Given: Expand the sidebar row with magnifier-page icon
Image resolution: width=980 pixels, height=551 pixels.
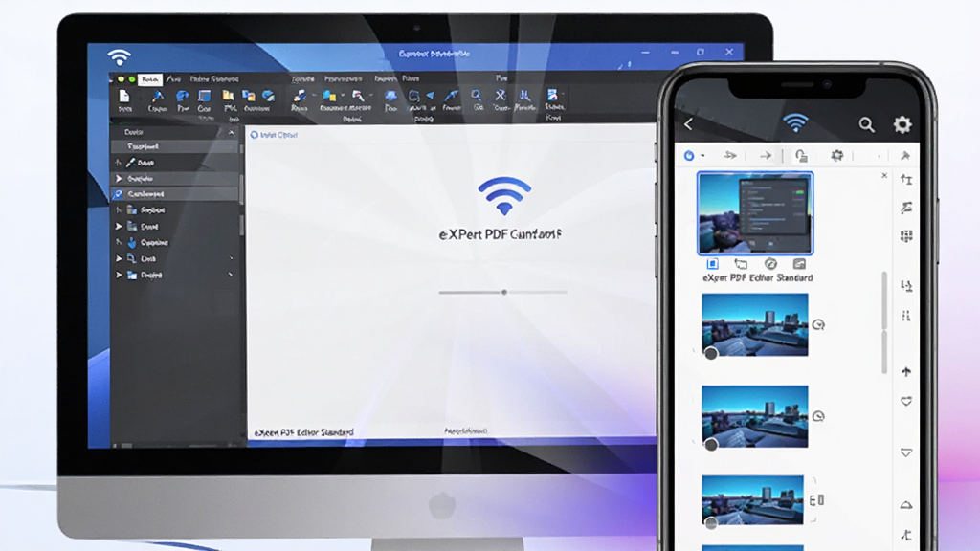Looking at the screenshot, I should [x=119, y=258].
